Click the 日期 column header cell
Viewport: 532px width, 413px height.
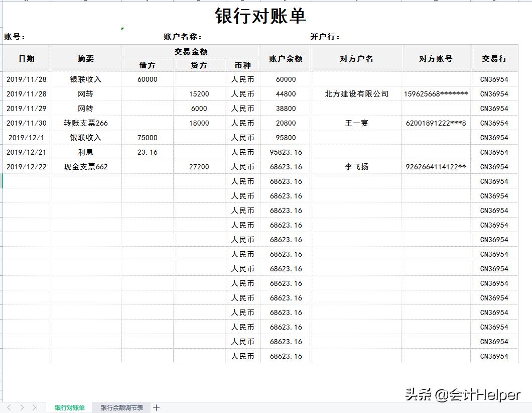click(x=26, y=58)
